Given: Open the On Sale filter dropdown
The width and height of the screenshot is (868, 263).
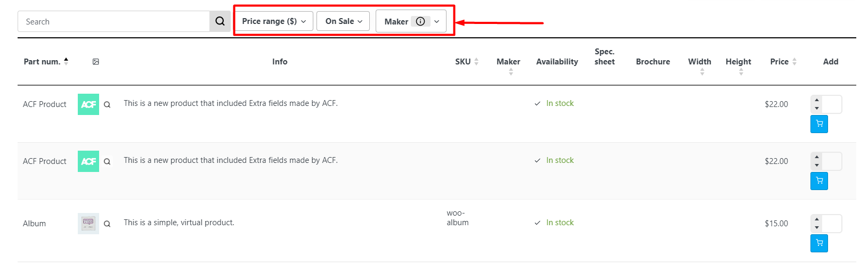Looking at the screenshot, I should tap(343, 21).
